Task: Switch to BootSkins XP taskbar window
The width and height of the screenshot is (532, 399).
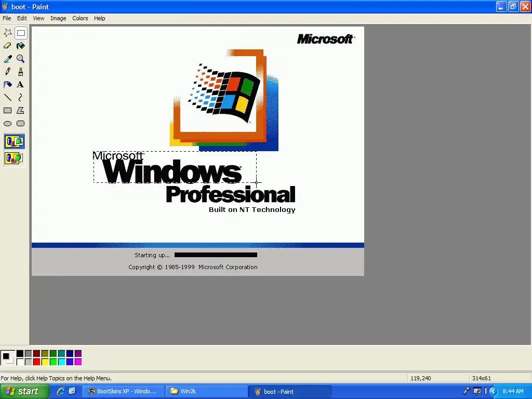Action: click(x=124, y=392)
